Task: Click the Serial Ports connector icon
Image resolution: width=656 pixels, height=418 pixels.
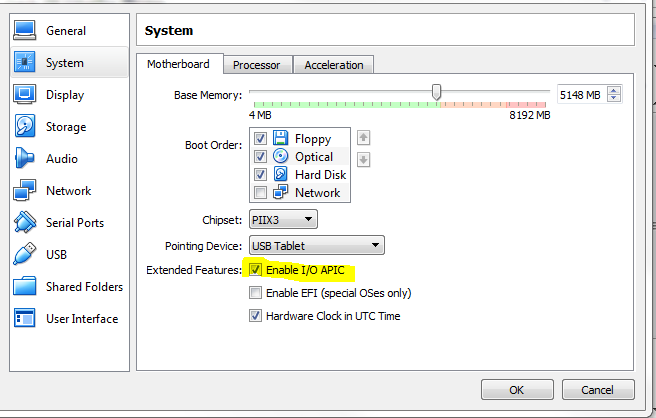Action: [25, 222]
